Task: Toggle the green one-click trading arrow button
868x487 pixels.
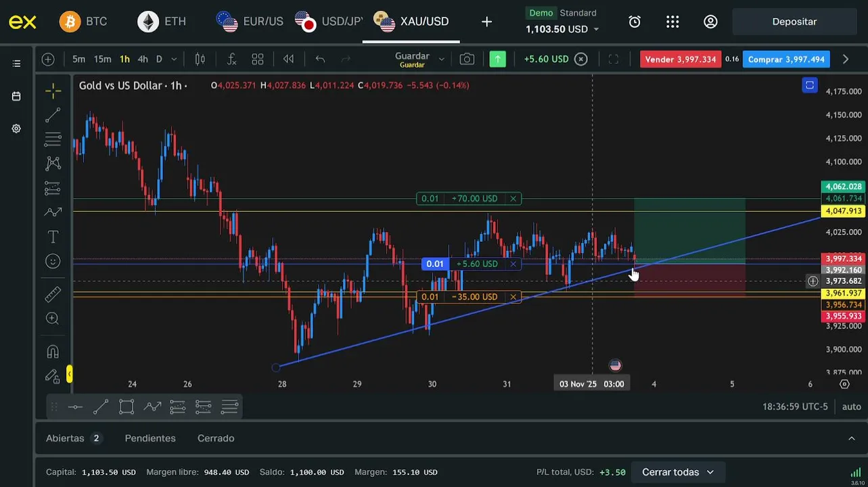Action: coord(498,60)
